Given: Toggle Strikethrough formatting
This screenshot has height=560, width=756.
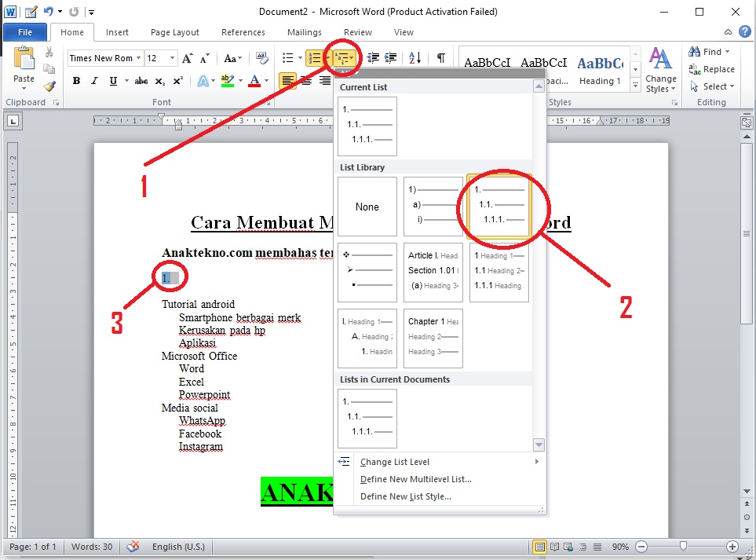Looking at the screenshot, I should pos(141,81).
